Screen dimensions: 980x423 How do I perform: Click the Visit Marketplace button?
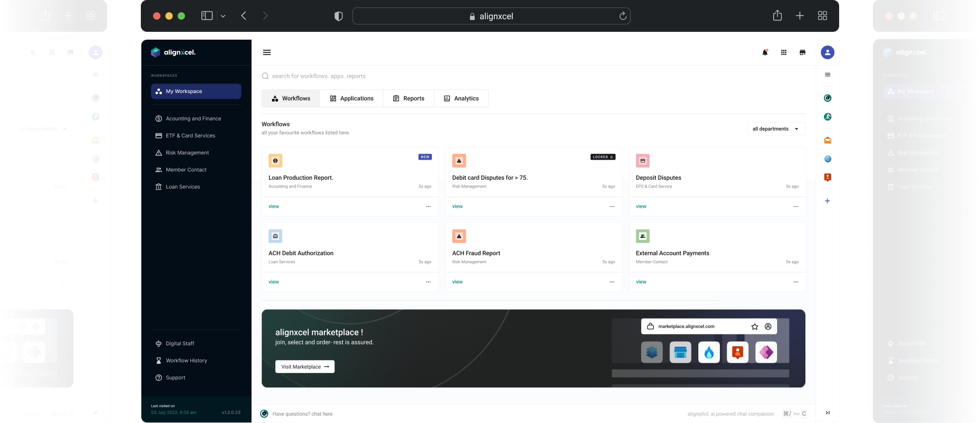(305, 367)
